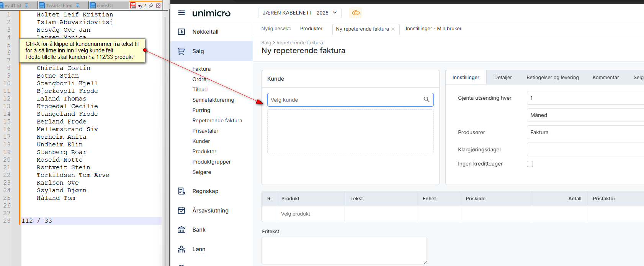The height and width of the screenshot is (266, 644).
Task: Toggle the orange eye visibility icon
Action: click(x=355, y=13)
